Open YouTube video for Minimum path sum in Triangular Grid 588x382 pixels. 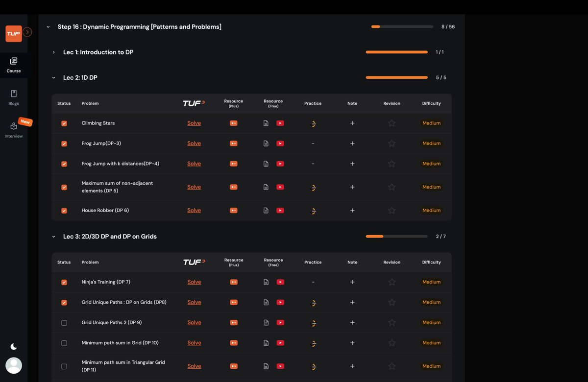[x=280, y=366]
